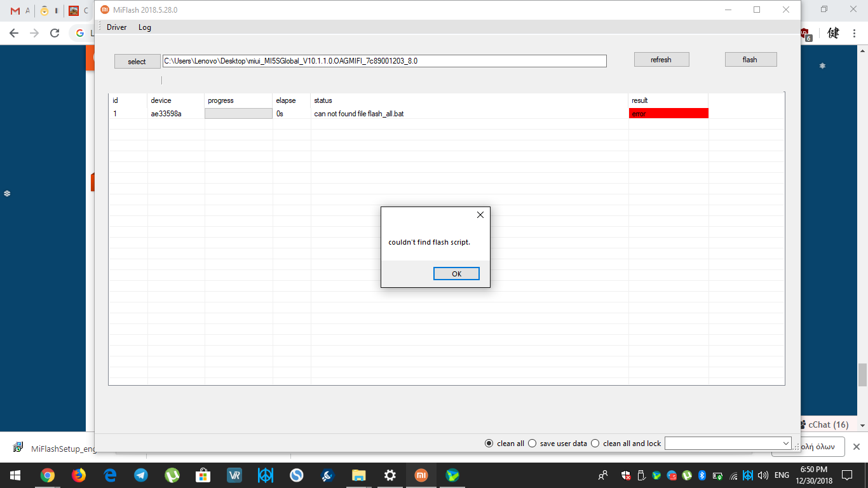Screen dimensions: 868x488
Task: Open Telegram from the taskbar
Action: coord(140,475)
